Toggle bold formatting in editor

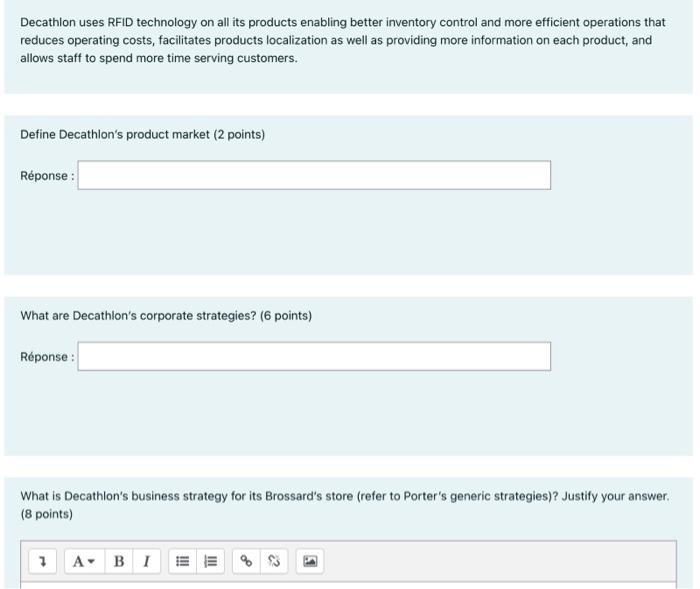tap(119, 561)
